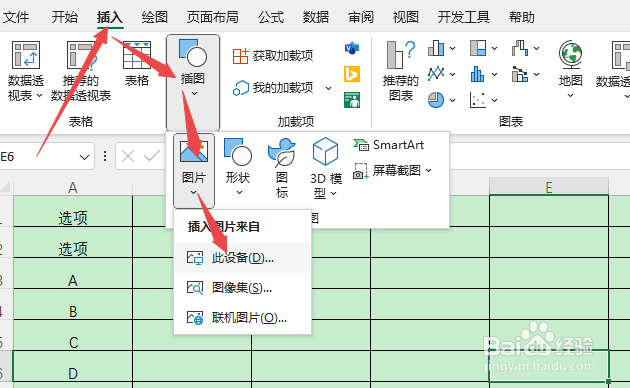
Task: Insert combo chart icon
Action: pyautogui.click(x=520, y=74)
